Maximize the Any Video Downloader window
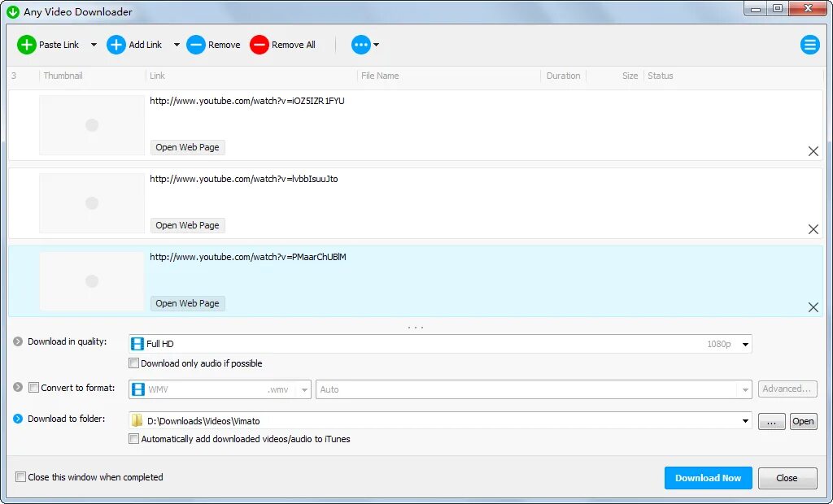Viewport: 833px width, 504px height. tap(778, 8)
